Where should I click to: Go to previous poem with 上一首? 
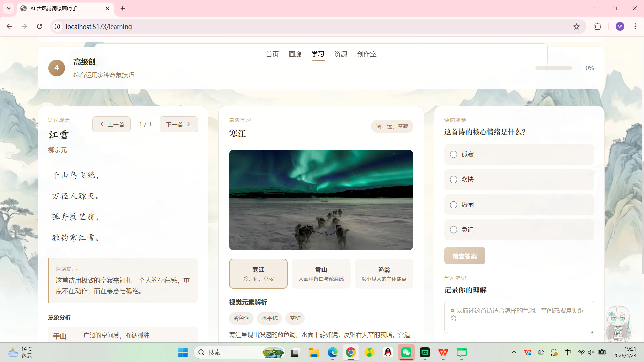click(111, 124)
